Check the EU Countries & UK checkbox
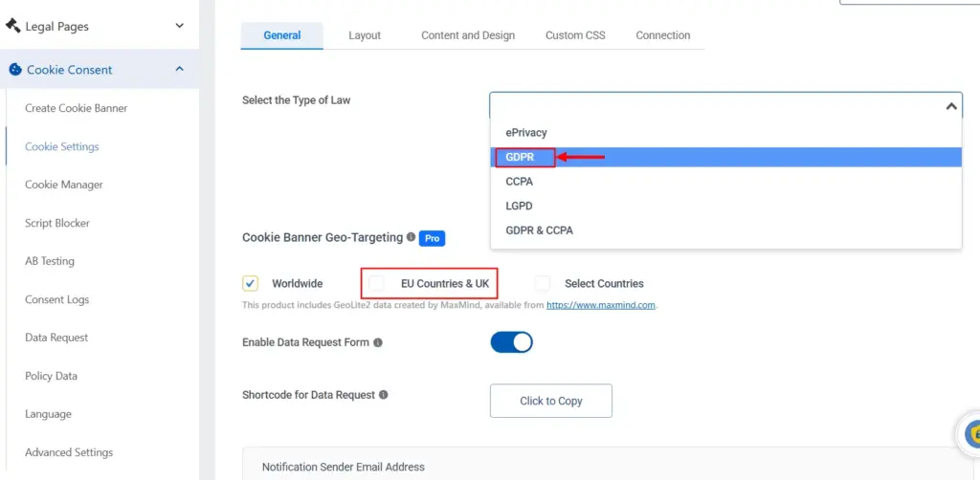 pyautogui.click(x=376, y=283)
